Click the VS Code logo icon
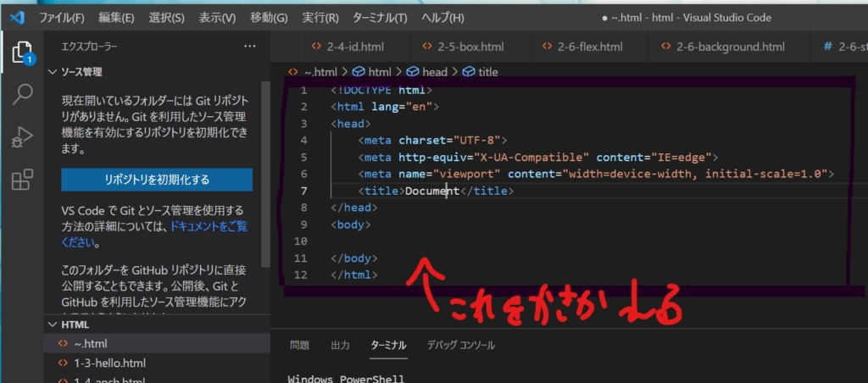868x383 pixels. pos(17,17)
